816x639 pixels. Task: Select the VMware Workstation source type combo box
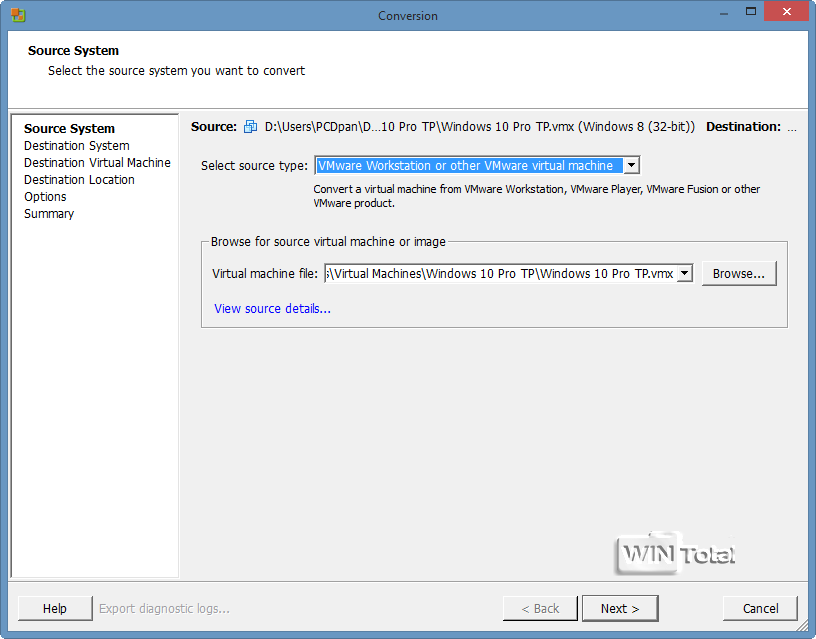coord(477,165)
